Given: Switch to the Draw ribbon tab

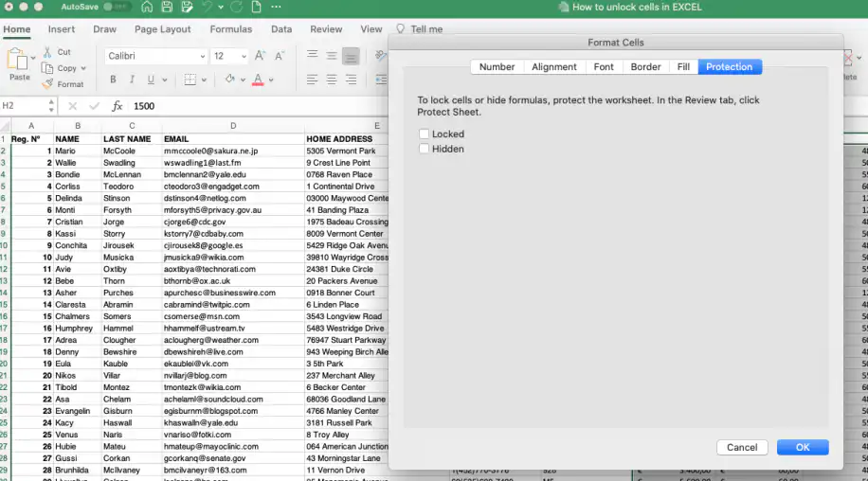Looking at the screenshot, I should (104, 29).
